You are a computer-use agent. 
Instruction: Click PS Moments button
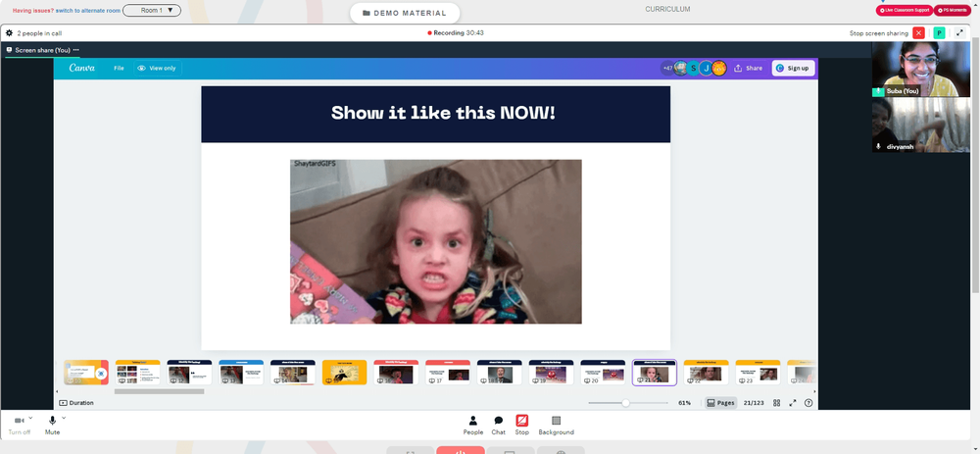pyautogui.click(x=954, y=11)
